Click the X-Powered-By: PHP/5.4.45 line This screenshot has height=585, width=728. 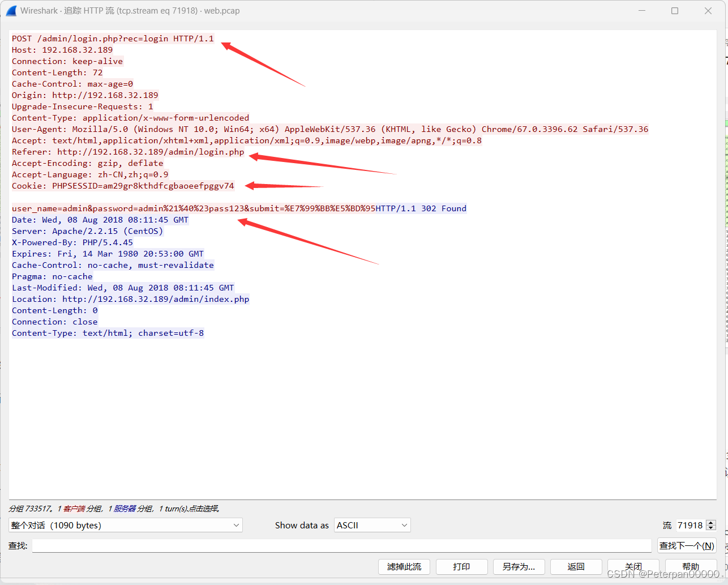pyautogui.click(x=72, y=242)
